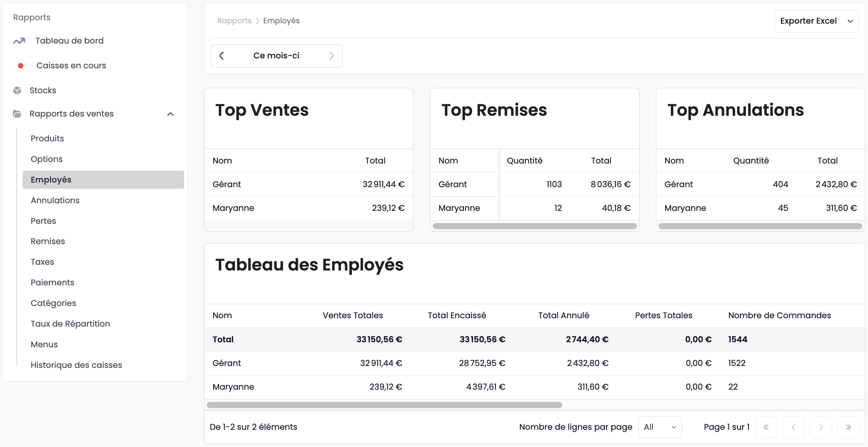
Task: Collapse the Rapports des ventes section
Action: (x=171, y=113)
